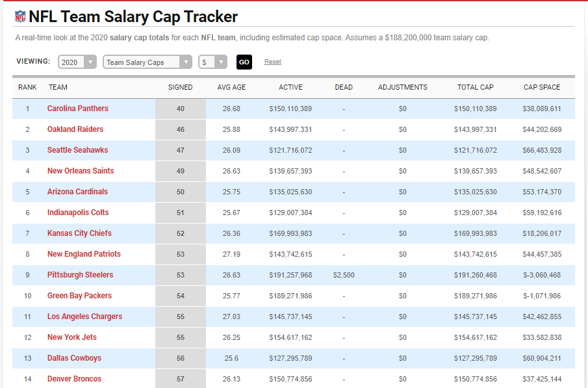
Task: Open the dollar sign format dropdown
Action: click(x=212, y=62)
